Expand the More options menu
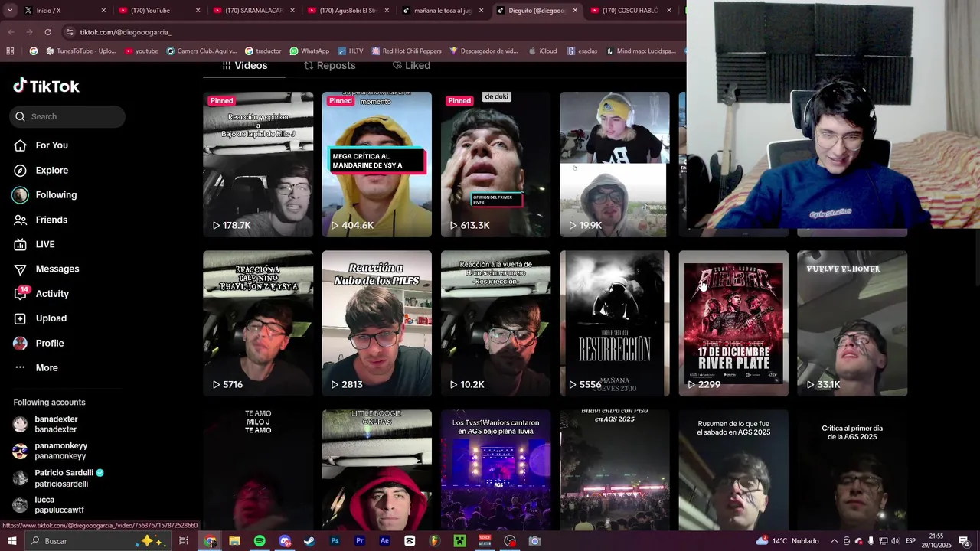Image resolution: width=980 pixels, height=551 pixels. click(x=47, y=367)
